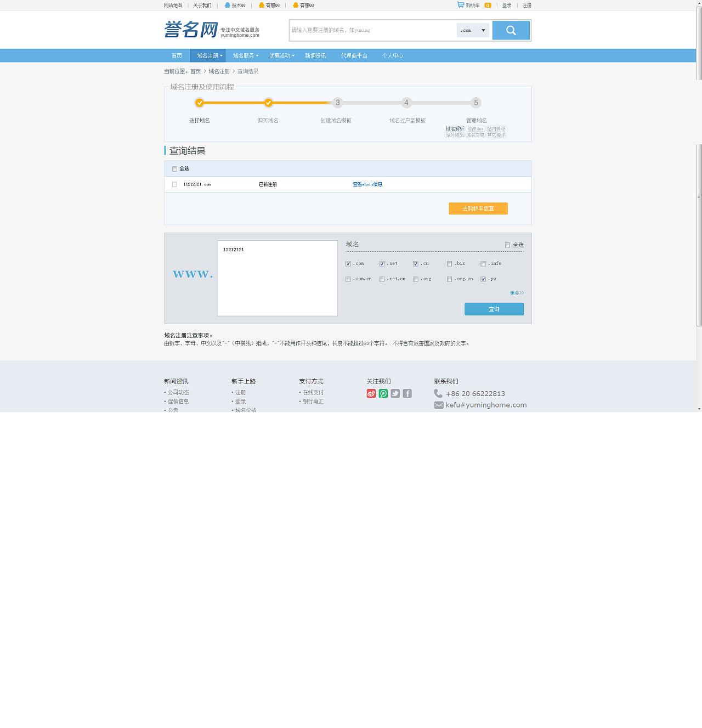Click the cart count badge
The height and width of the screenshot is (728, 702).
point(488,5)
